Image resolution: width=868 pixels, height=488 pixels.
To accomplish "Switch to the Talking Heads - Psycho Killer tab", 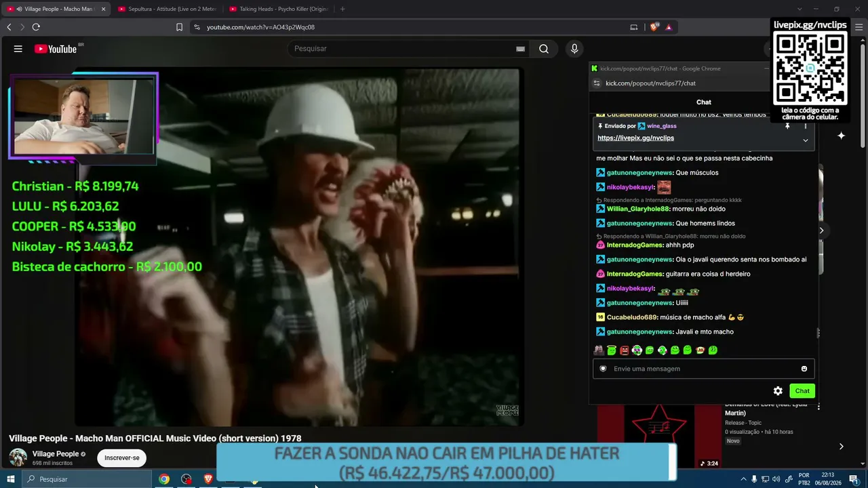I will point(278,9).
